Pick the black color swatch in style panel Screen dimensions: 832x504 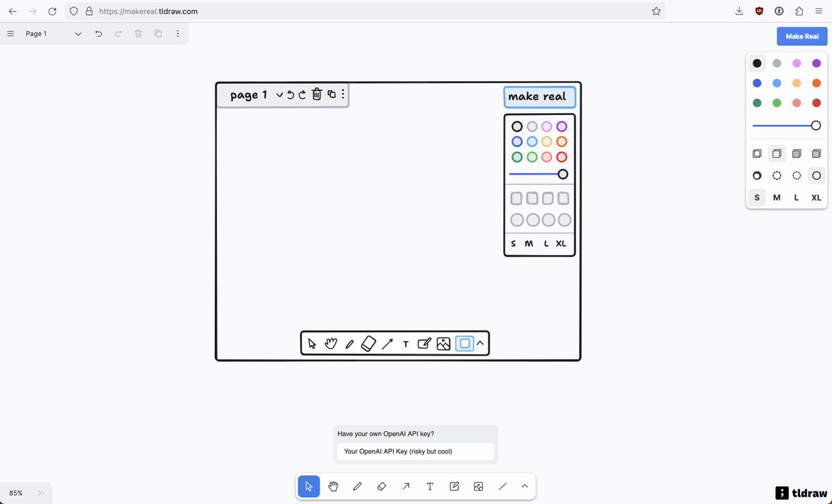[x=757, y=63]
